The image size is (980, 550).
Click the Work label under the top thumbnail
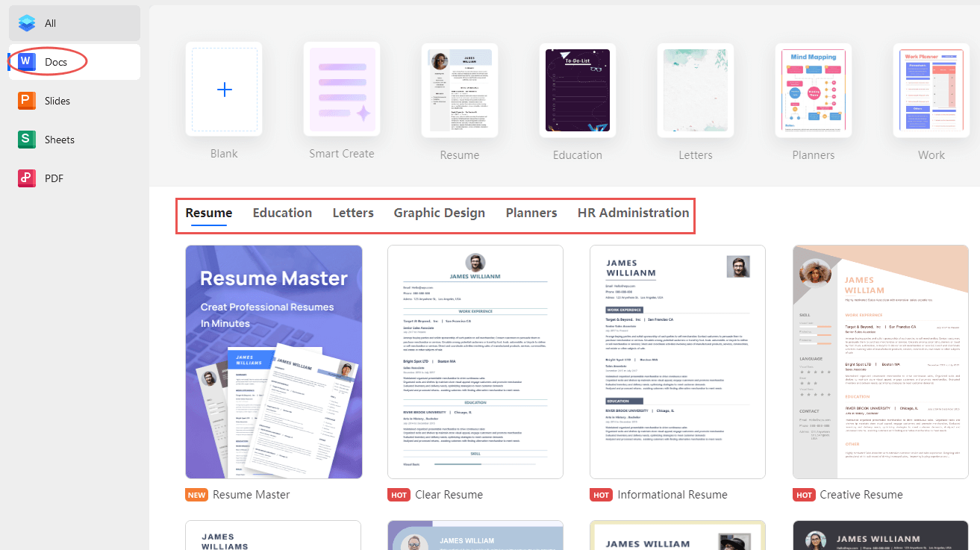click(x=931, y=155)
